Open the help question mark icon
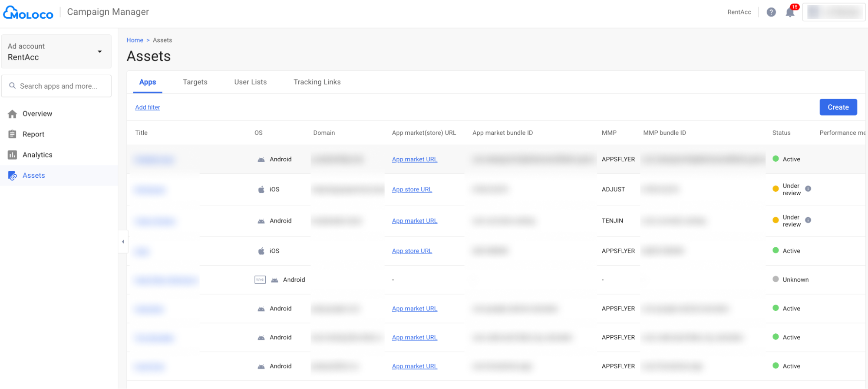The height and width of the screenshot is (389, 868). click(x=771, y=12)
